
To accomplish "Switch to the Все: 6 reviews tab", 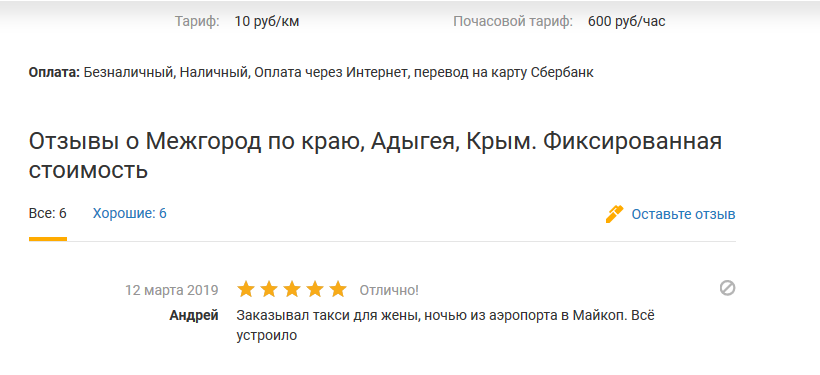I will click(x=48, y=213).
